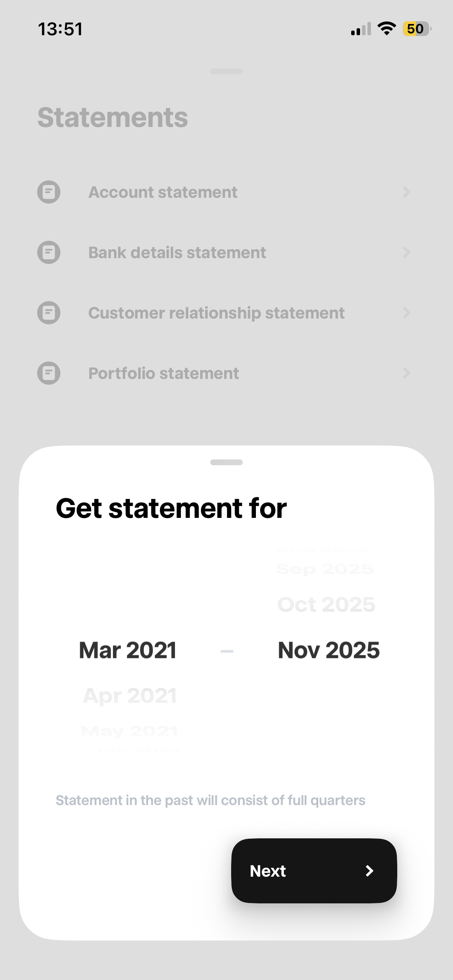Tap the Portfolio statement document icon

tap(49, 373)
